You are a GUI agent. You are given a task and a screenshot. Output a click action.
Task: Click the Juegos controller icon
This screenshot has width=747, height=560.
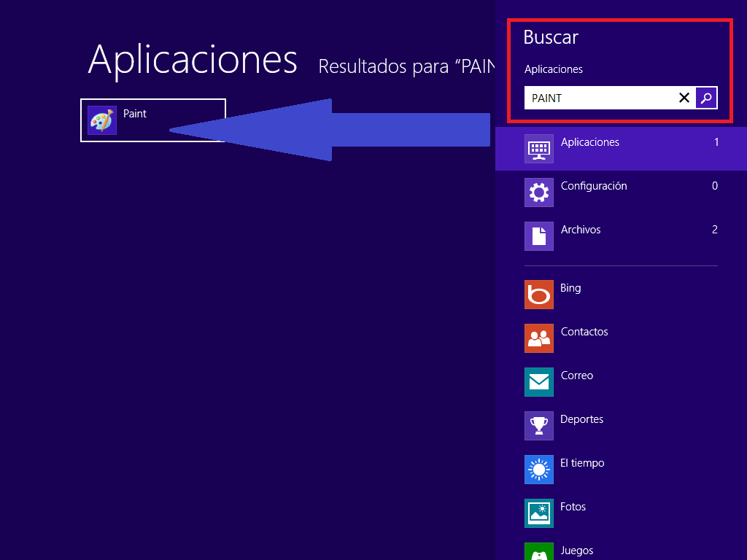[x=539, y=551]
